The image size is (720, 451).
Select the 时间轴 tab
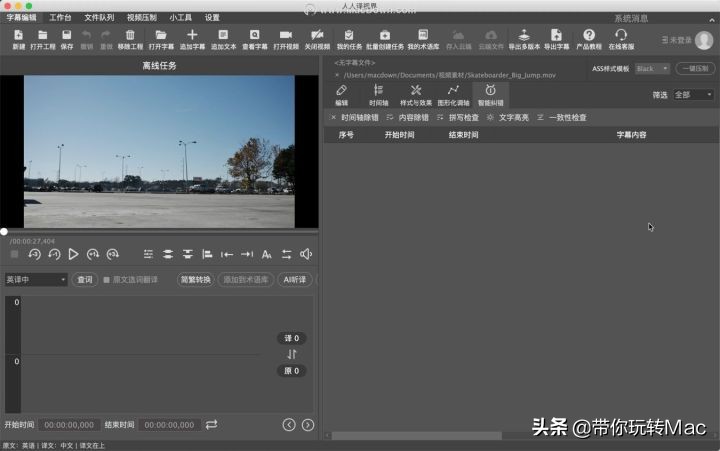(378, 95)
